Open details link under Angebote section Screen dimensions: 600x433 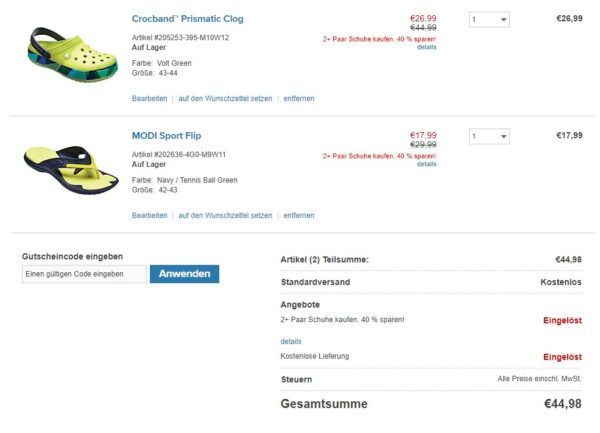click(290, 341)
